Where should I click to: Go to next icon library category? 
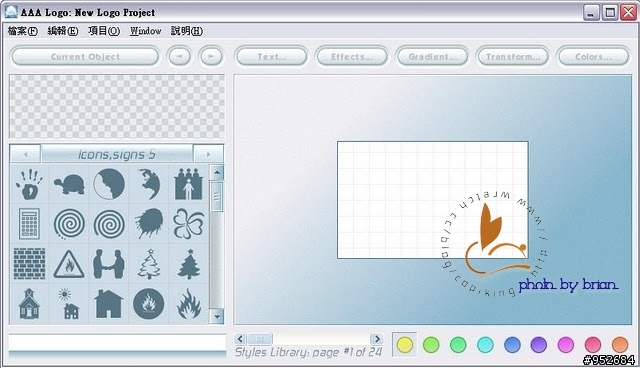pyautogui.click(x=209, y=154)
